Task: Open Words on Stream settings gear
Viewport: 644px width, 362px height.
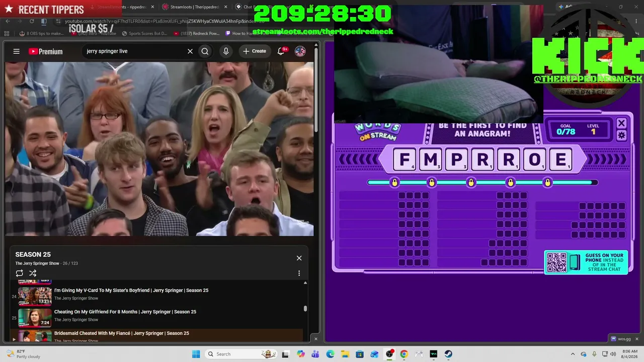Action: pyautogui.click(x=621, y=135)
